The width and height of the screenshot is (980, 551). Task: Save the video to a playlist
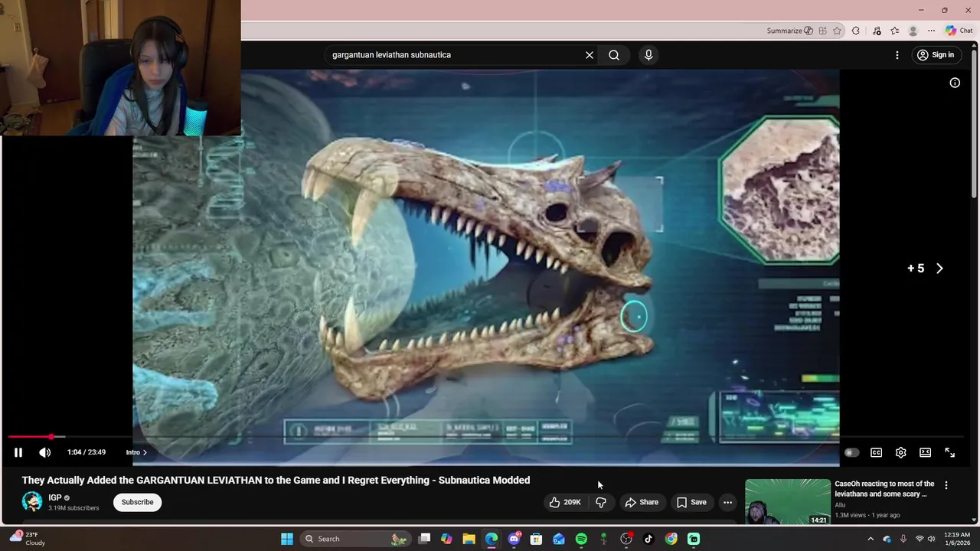click(x=691, y=502)
